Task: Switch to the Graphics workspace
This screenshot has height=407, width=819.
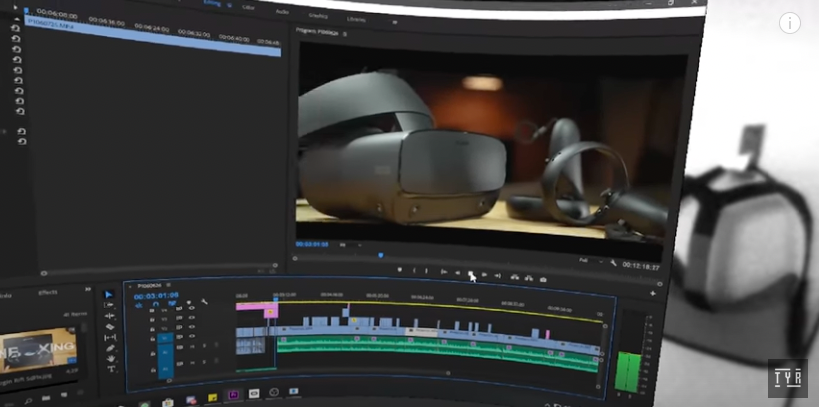Action: coord(318,15)
